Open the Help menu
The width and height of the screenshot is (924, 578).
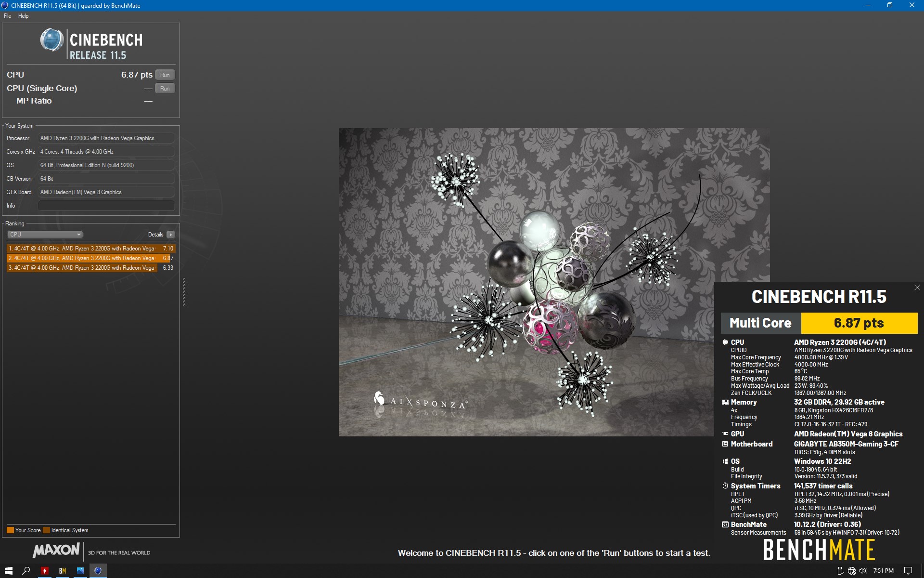point(23,16)
